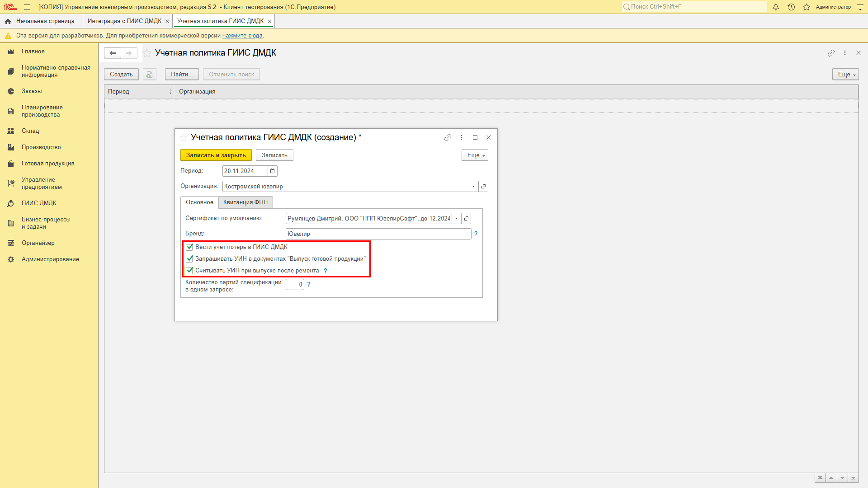Add the creation dialog to favorites star

(x=184, y=137)
